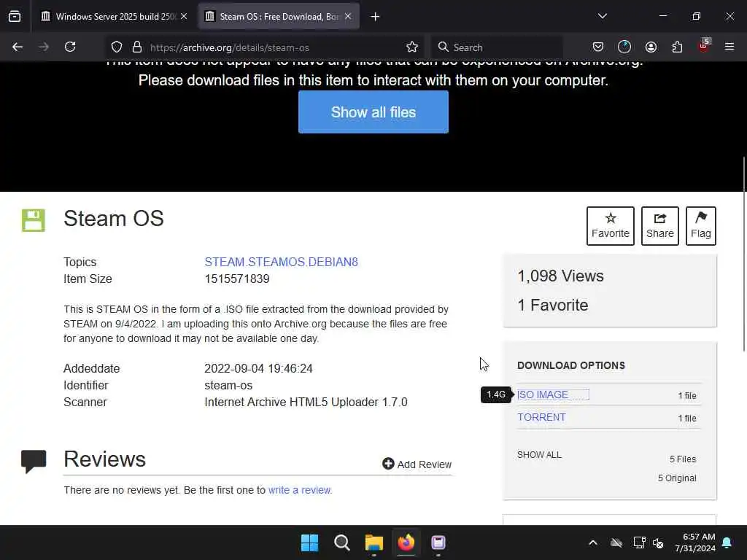Expand the list all tabs chevron
Screen dimensions: 747x560
click(x=602, y=16)
